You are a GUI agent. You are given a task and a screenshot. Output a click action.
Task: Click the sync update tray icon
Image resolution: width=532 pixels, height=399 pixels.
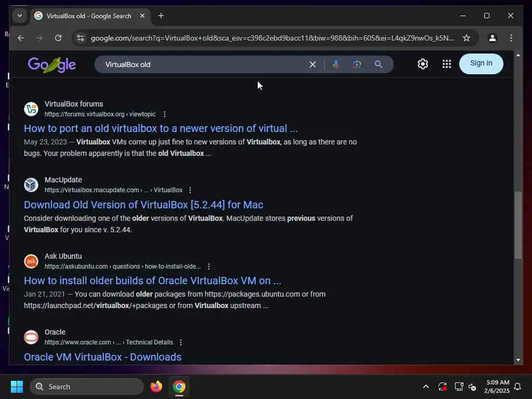[x=442, y=387]
